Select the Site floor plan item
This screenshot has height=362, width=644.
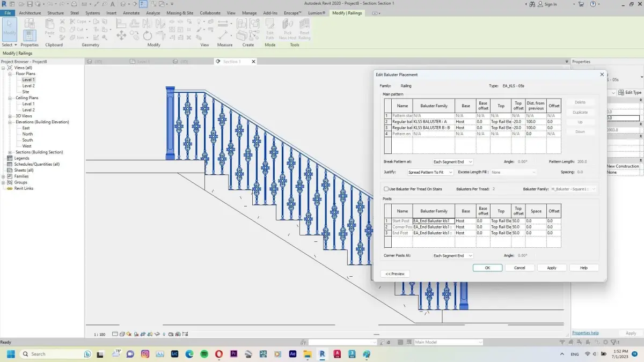coord(26,92)
